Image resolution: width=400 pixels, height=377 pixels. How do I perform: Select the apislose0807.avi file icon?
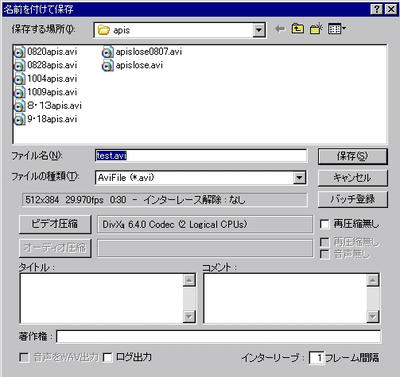tap(108, 52)
